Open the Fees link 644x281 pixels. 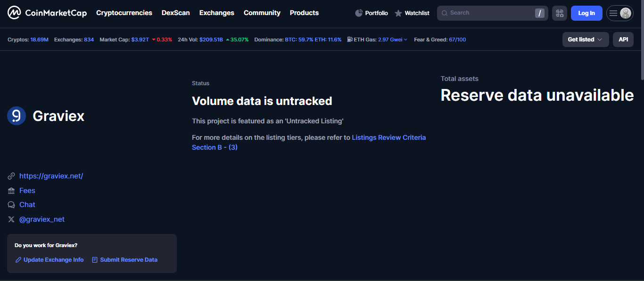27,191
